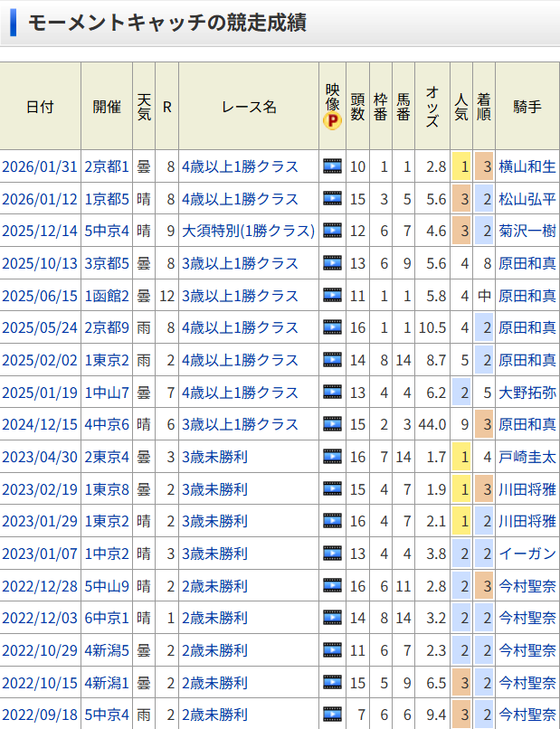
Task: Play race video for 2025/02/02 row
Action: point(332,360)
